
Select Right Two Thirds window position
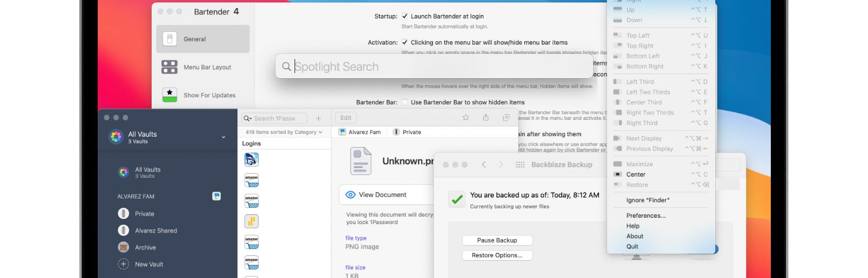[x=661, y=113]
